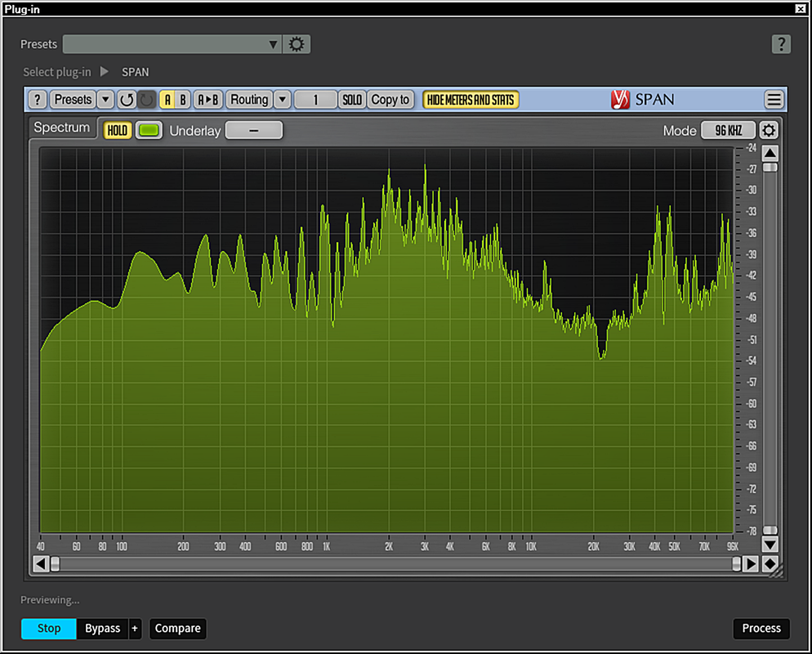This screenshot has width=812, height=654.
Task: Click the 1K frequency axis label
Action: [326, 547]
